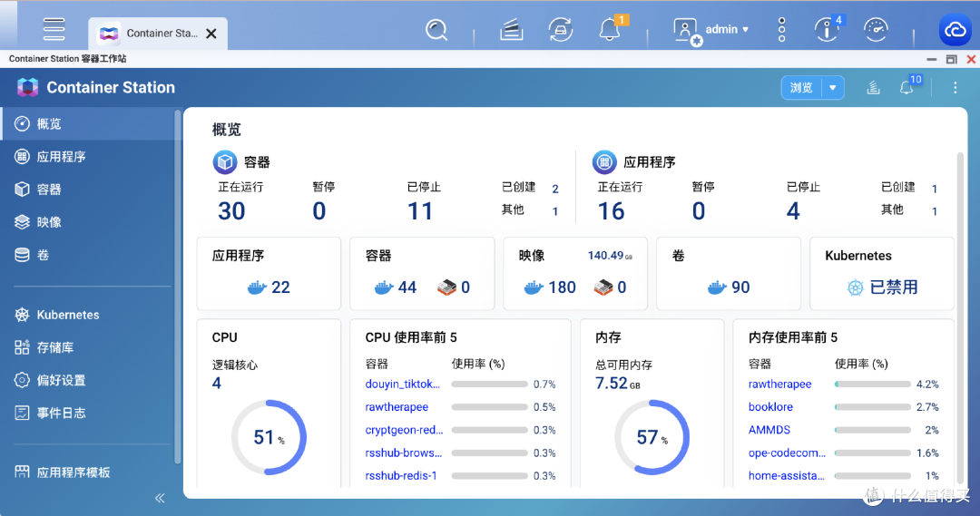Viewport: 980px width, 516px height.
Task: Open external devices icon in top bar
Action: click(560, 29)
